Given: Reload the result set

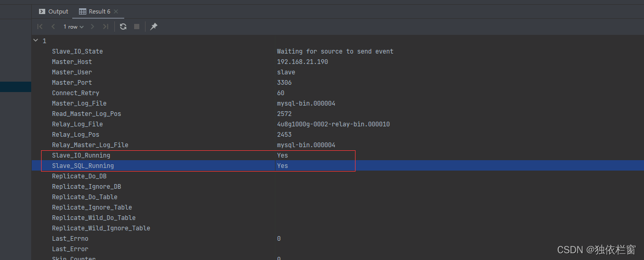Looking at the screenshot, I should pyautogui.click(x=123, y=27).
